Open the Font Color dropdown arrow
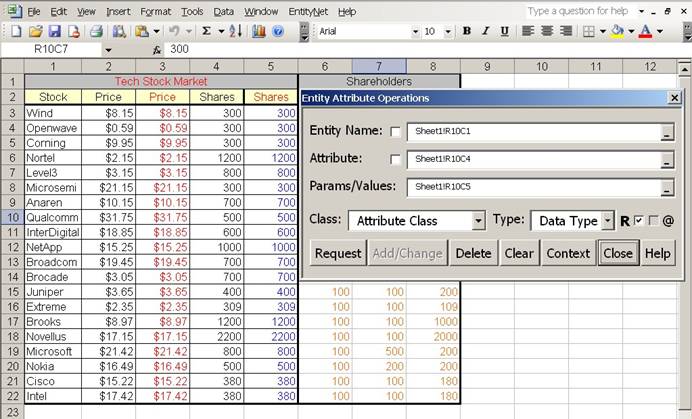The height and width of the screenshot is (419, 692). [x=660, y=31]
